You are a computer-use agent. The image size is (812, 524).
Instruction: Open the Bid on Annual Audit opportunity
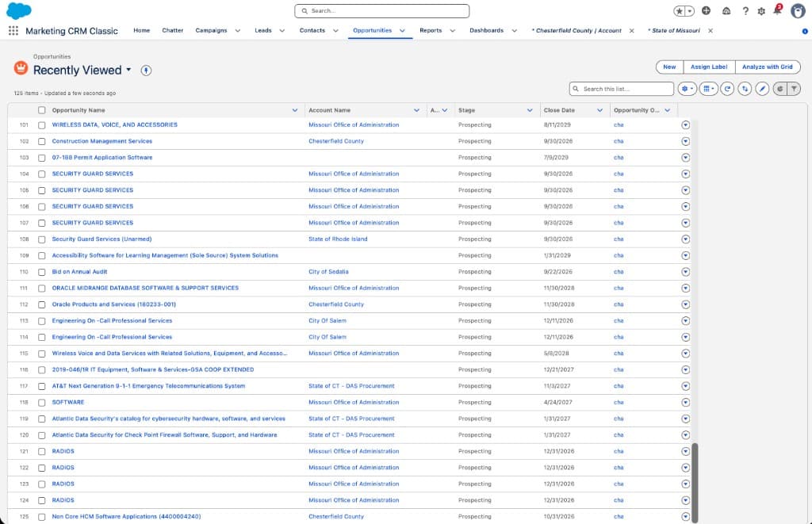(x=80, y=272)
